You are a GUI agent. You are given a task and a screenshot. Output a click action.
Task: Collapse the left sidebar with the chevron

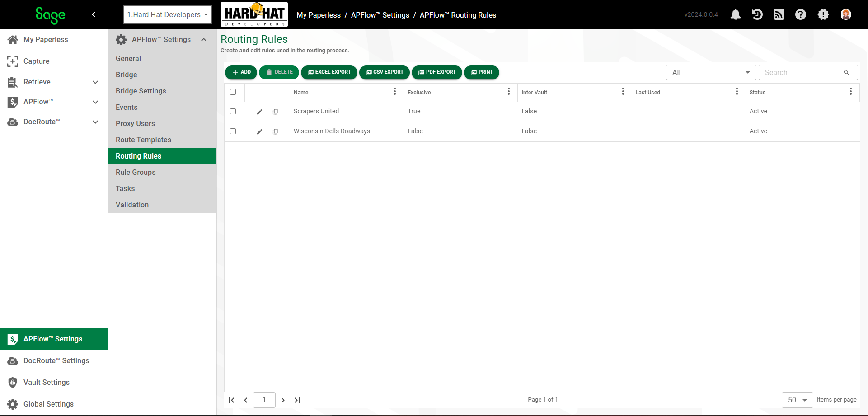tap(94, 14)
